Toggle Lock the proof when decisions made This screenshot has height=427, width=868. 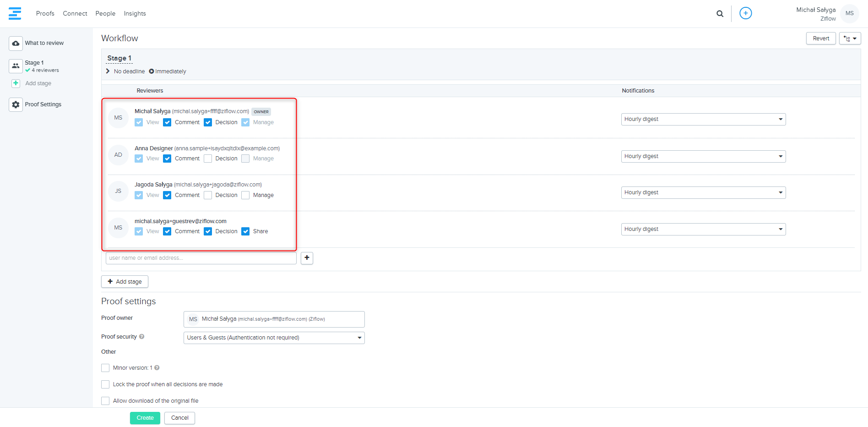pyautogui.click(x=105, y=384)
